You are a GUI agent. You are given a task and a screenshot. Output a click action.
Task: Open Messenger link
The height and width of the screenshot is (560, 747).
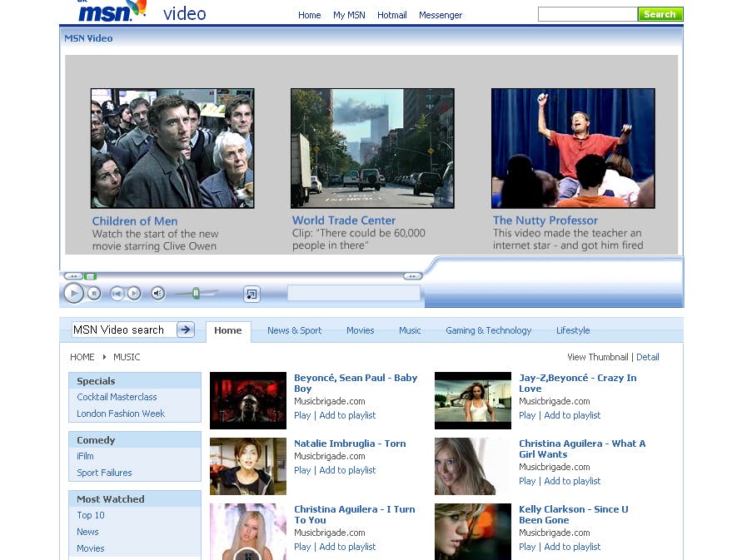441,15
